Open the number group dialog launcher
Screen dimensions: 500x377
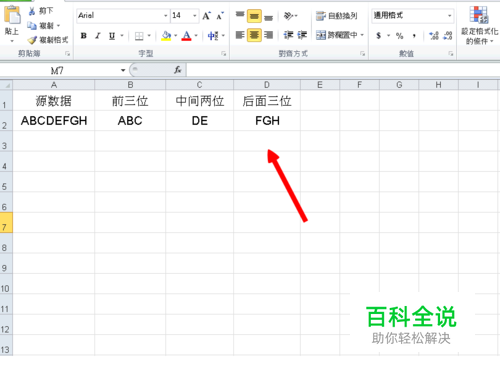(x=451, y=53)
